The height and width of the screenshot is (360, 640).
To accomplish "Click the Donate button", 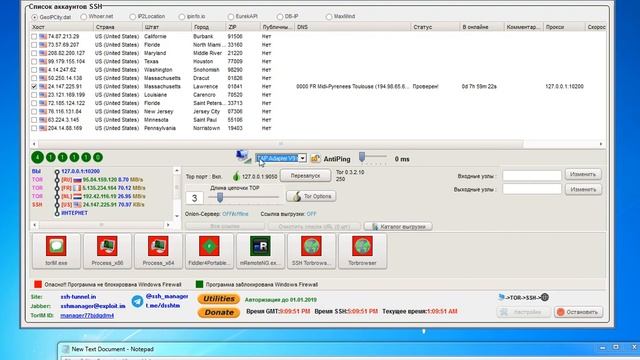I will coord(219,312).
